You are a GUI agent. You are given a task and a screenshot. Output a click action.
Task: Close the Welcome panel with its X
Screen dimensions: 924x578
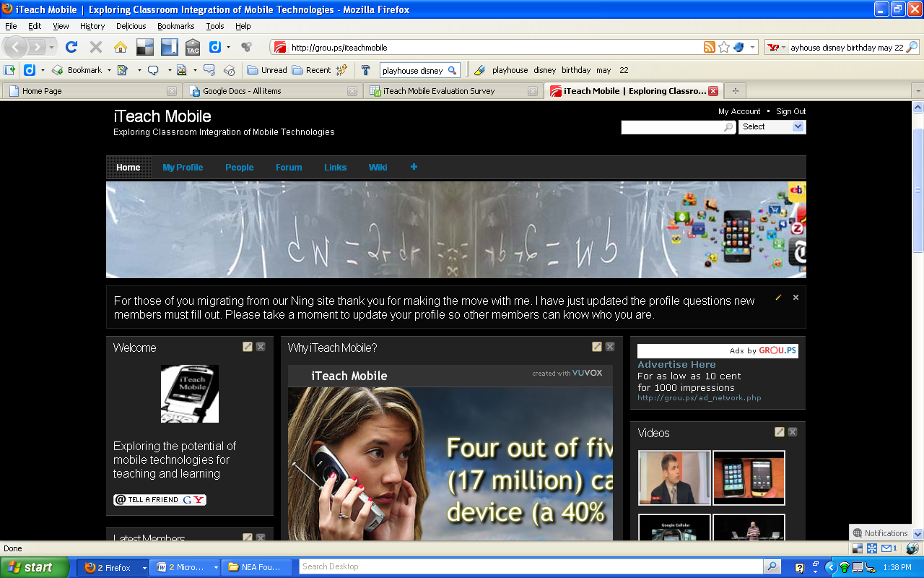pyautogui.click(x=261, y=347)
